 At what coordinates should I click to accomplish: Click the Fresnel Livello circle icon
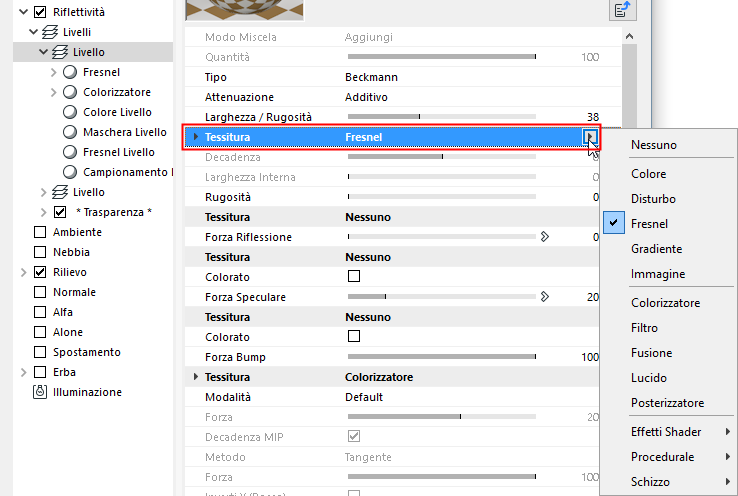click(70, 152)
